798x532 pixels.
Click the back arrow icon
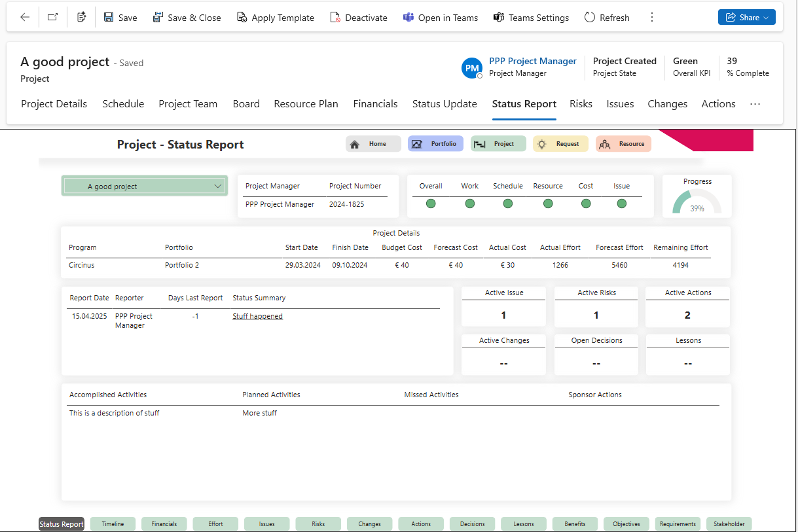pyautogui.click(x=25, y=18)
